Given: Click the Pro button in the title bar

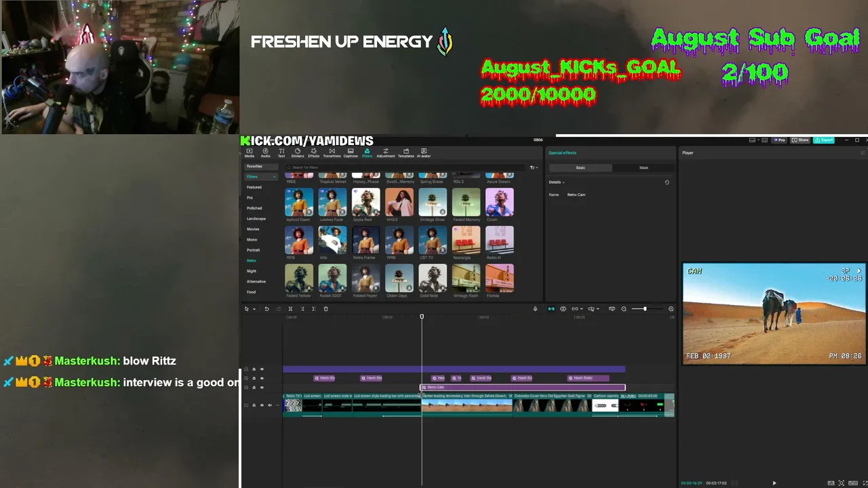Looking at the screenshot, I should click(x=780, y=140).
